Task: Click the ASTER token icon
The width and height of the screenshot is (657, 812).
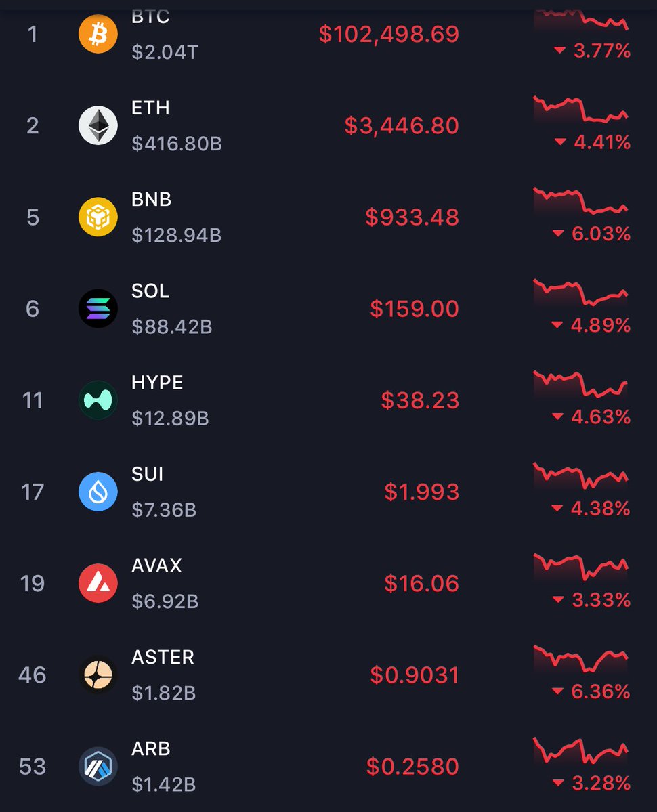Action: pos(98,675)
